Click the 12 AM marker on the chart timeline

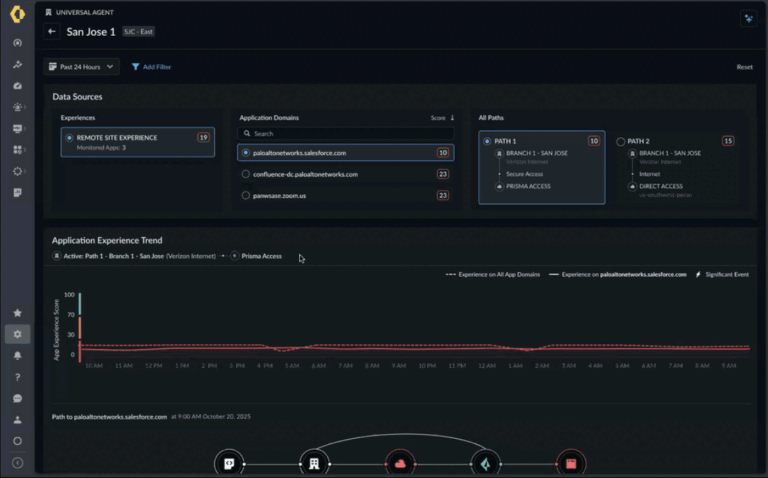coord(487,366)
